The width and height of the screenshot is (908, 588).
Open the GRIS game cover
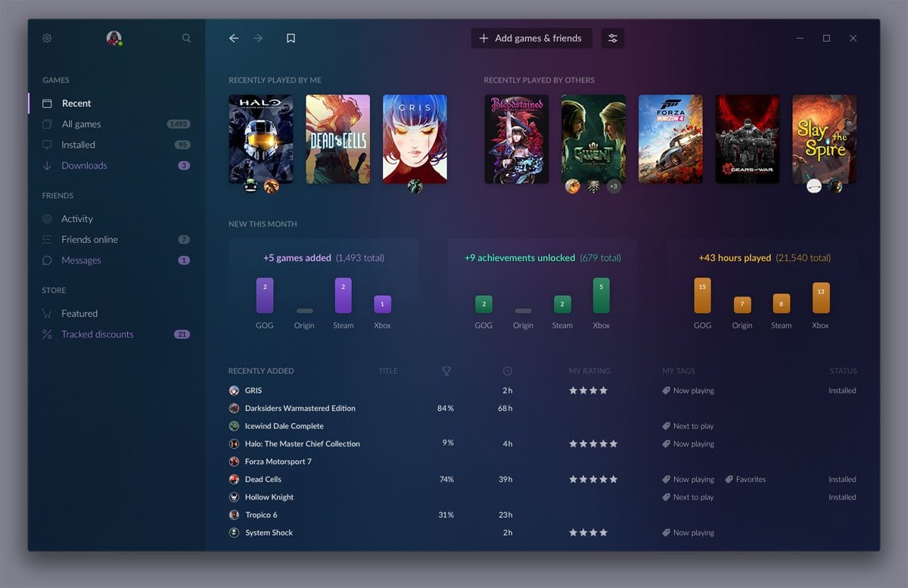415,139
